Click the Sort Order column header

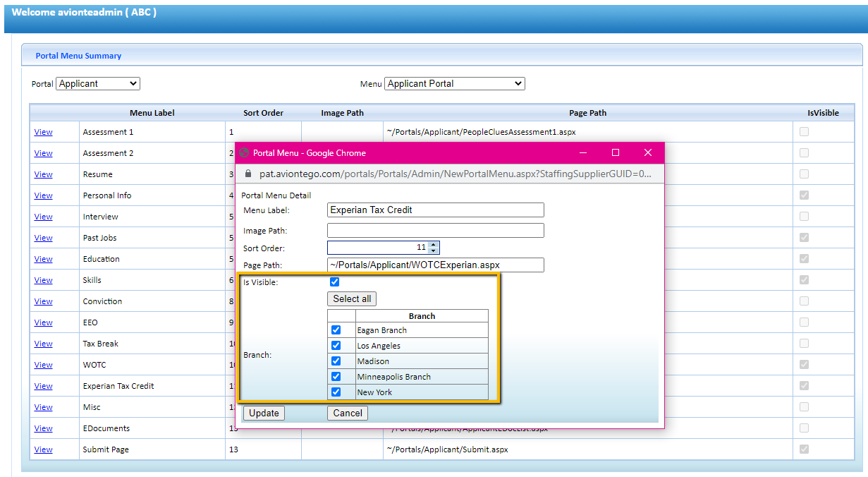coord(263,113)
